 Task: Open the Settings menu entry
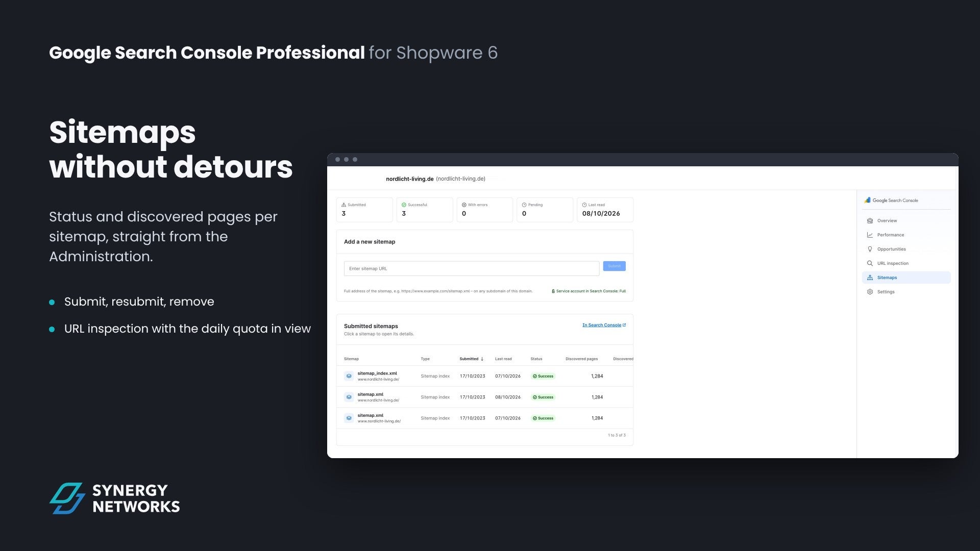pyautogui.click(x=906, y=292)
